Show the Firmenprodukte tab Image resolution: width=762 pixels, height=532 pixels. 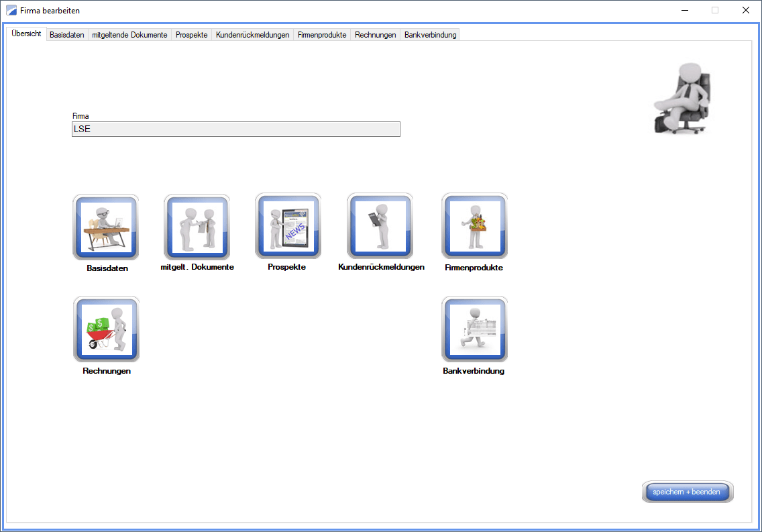[322, 35]
